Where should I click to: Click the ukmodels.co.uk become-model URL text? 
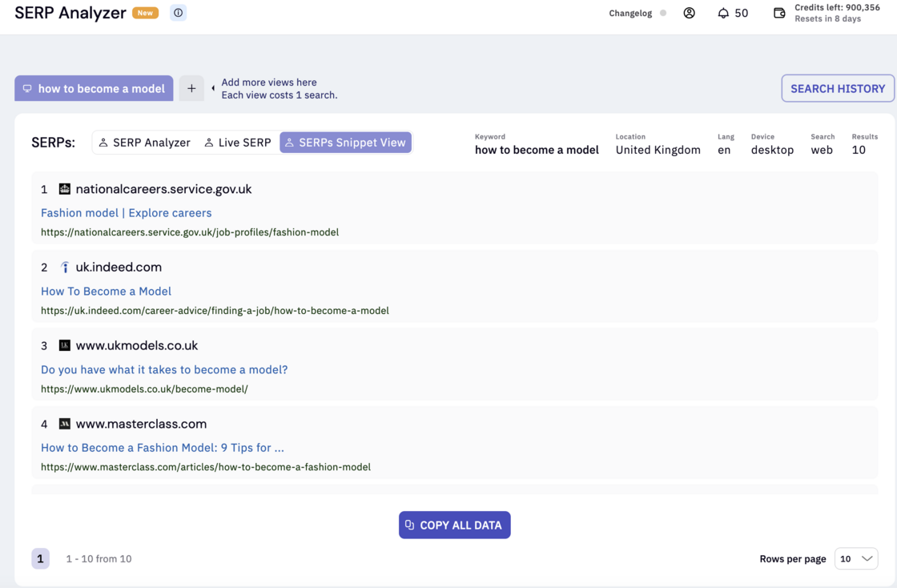(144, 389)
